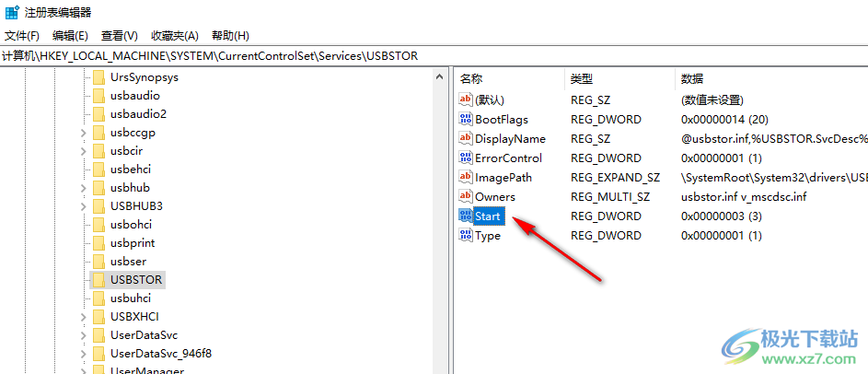The image size is (868, 374).
Task: Select the usbohci folder icon
Action: point(98,225)
